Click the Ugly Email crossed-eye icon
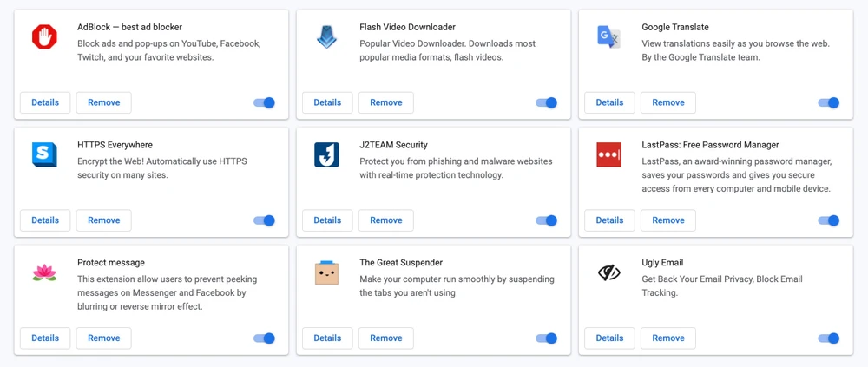 (608, 272)
